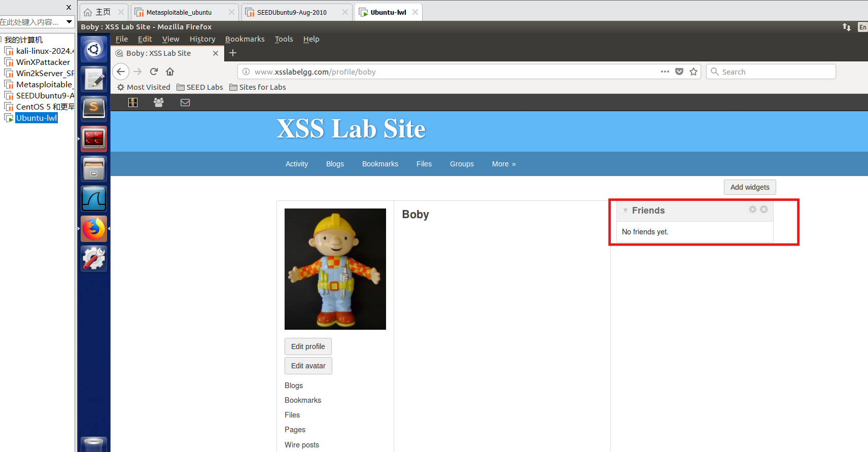Open page actions three-dot menu

click(665, 72)
